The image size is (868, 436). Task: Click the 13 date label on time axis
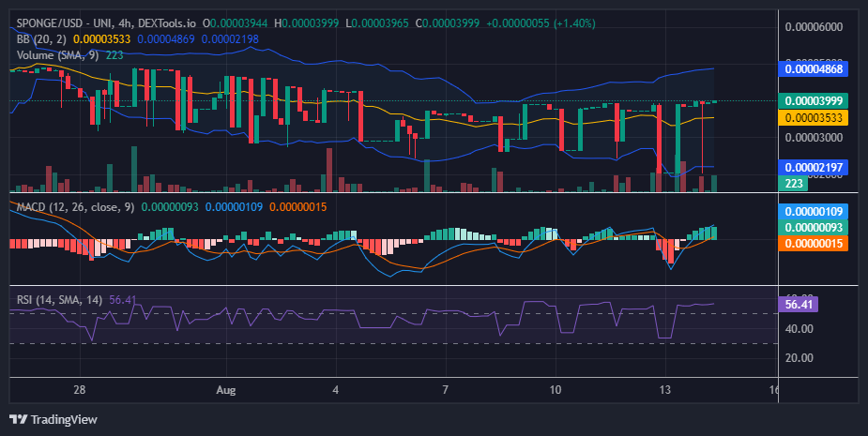pyautogui.click(x=664, y=389)
